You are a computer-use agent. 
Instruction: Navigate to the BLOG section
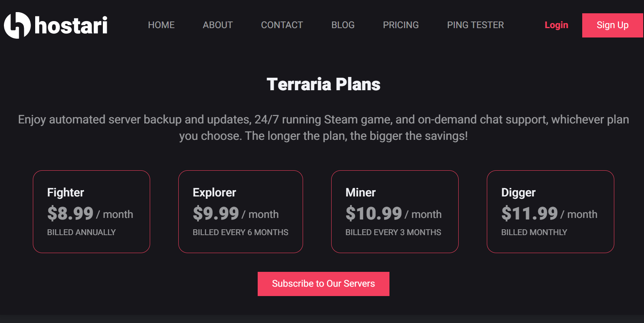click(343, 25)
